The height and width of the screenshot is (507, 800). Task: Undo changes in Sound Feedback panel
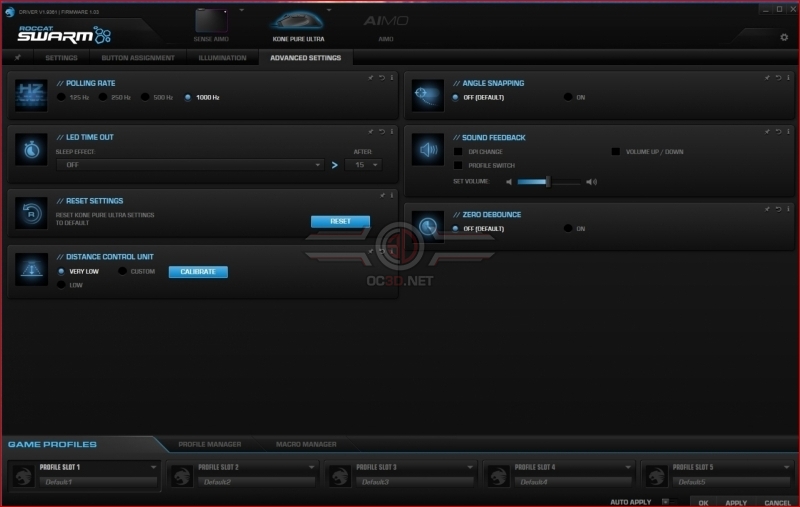coord(778,132)
